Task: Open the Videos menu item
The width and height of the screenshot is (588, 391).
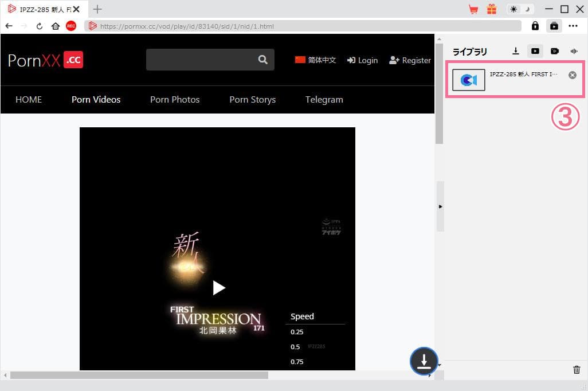Action: coord(96,99)
